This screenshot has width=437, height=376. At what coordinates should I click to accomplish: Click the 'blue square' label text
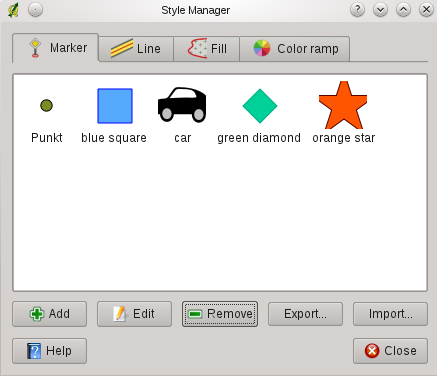[x=114, y=138]
